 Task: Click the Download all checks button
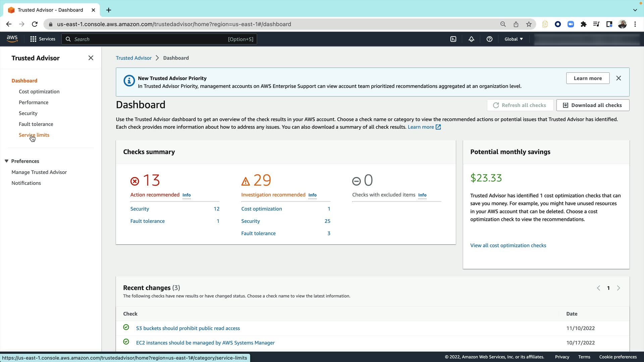point(593,105)
